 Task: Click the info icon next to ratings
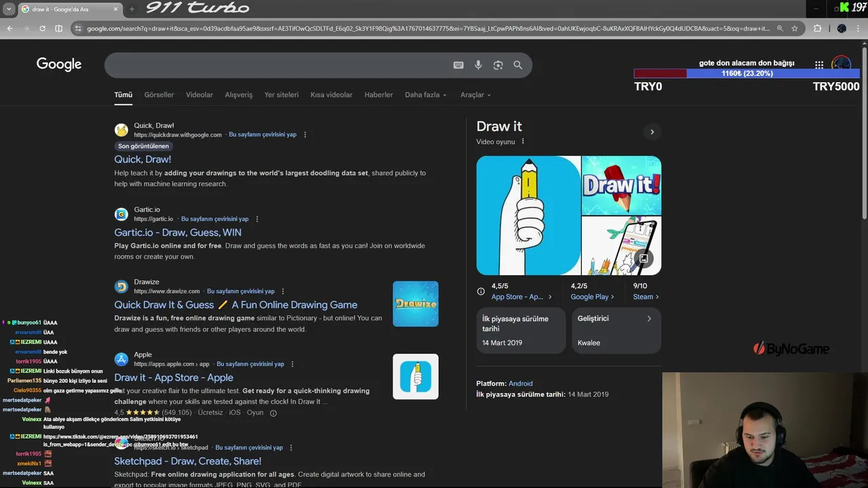pos(481,291)
